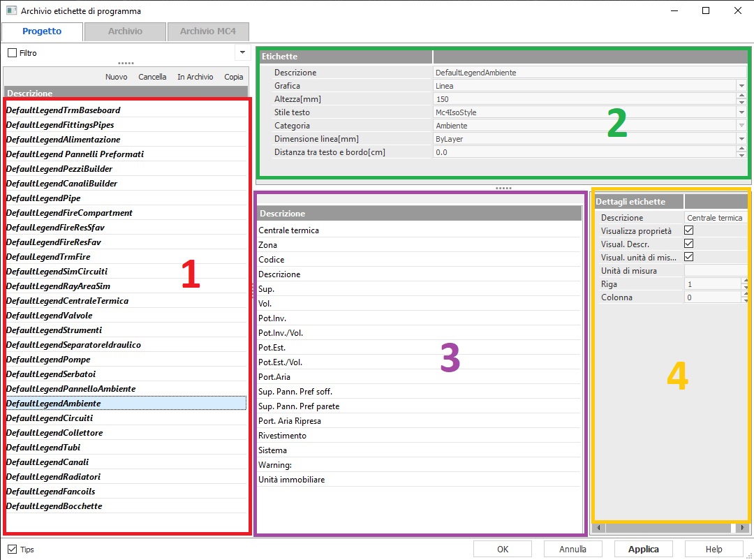The width and height of the screenshot is (754, 560).
Task: Switch to the Archivio tab
Action: pyautogui.click(x=125, y=31)
